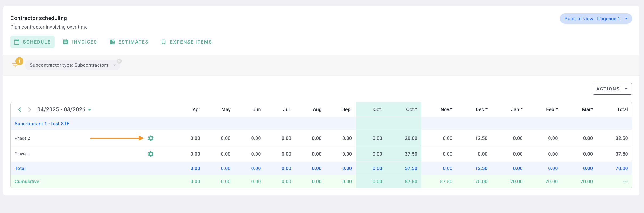The height and width of the screenshot is (213, 644).
Task: Click the Phase 2 row label
Action: [x=22, y=138]
